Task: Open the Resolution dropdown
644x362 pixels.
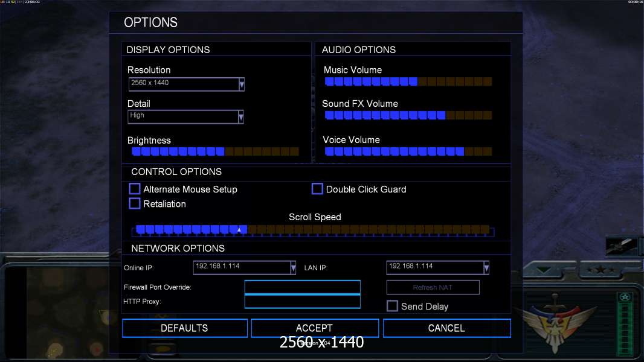Action: pyautogui.click(x=241, y=84)
